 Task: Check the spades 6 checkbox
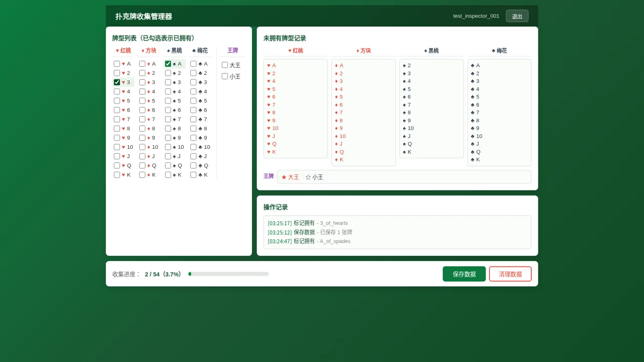tap(168, 110)
